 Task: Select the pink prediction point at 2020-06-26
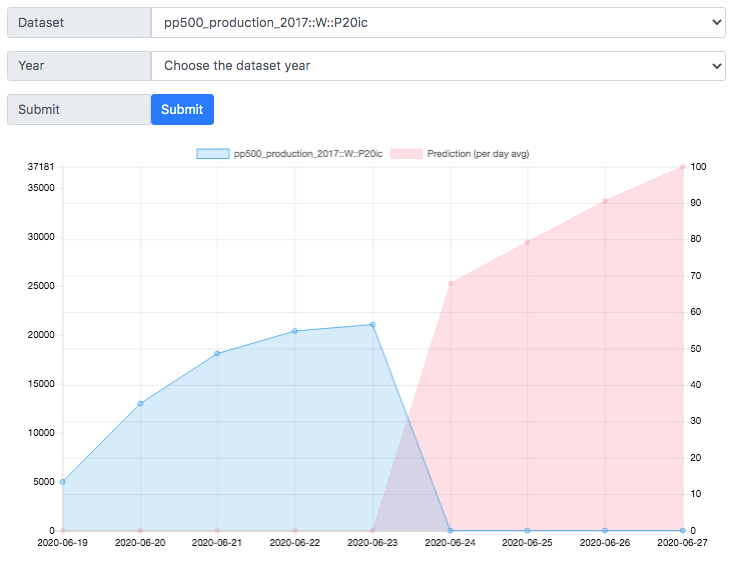pos(605,201)
